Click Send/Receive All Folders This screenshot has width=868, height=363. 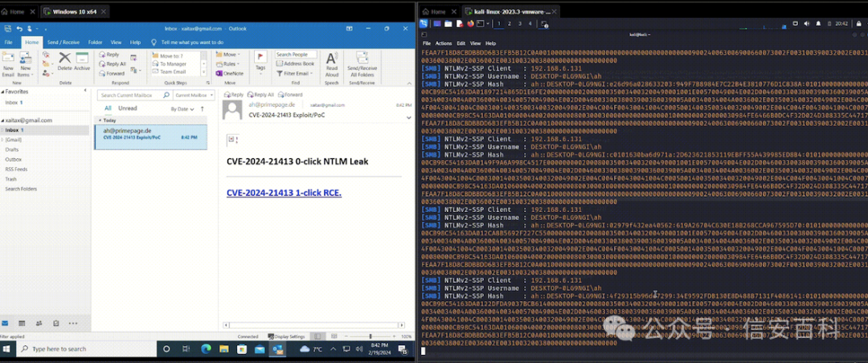pos(362,64)
